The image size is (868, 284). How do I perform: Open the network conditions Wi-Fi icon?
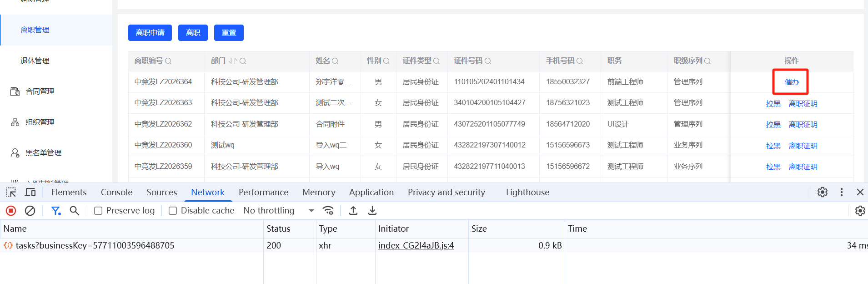pyautogui.click(x=328, y=211)
